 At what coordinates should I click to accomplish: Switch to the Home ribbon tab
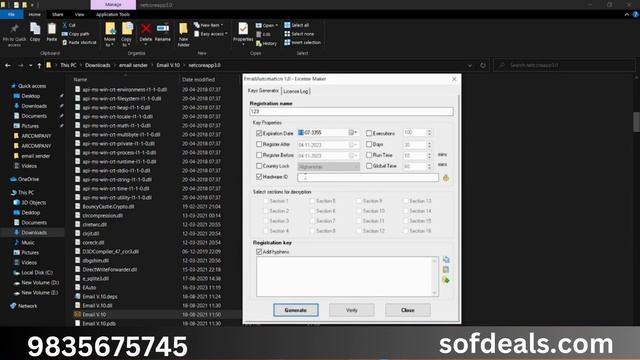tap(34, 15)
